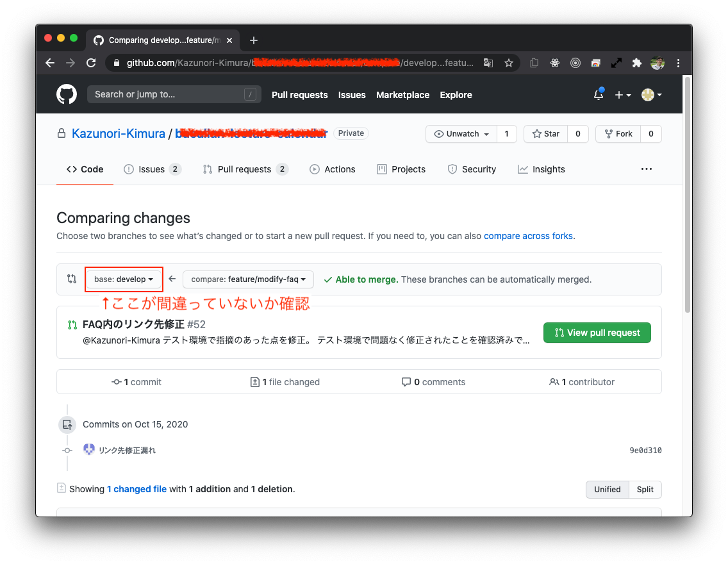Open commit hash 9e0d310
The height and width of the screenshot is (564, 728).
point(645,451)
